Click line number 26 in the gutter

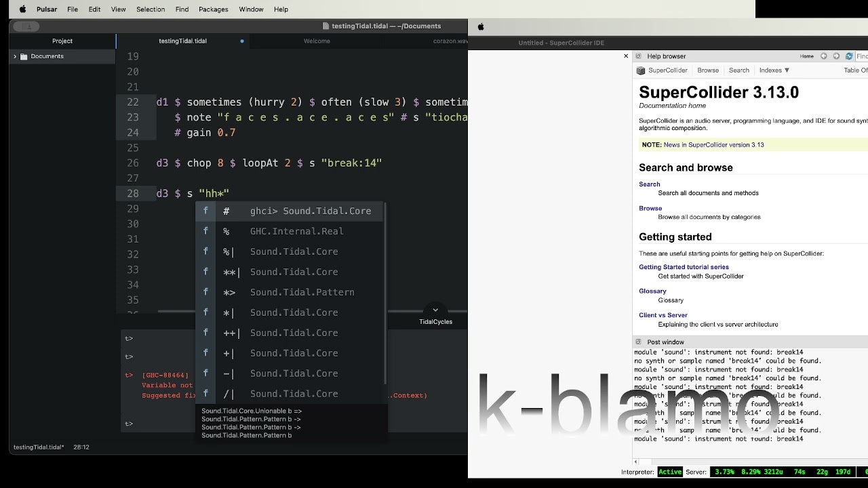pos(132,163)
